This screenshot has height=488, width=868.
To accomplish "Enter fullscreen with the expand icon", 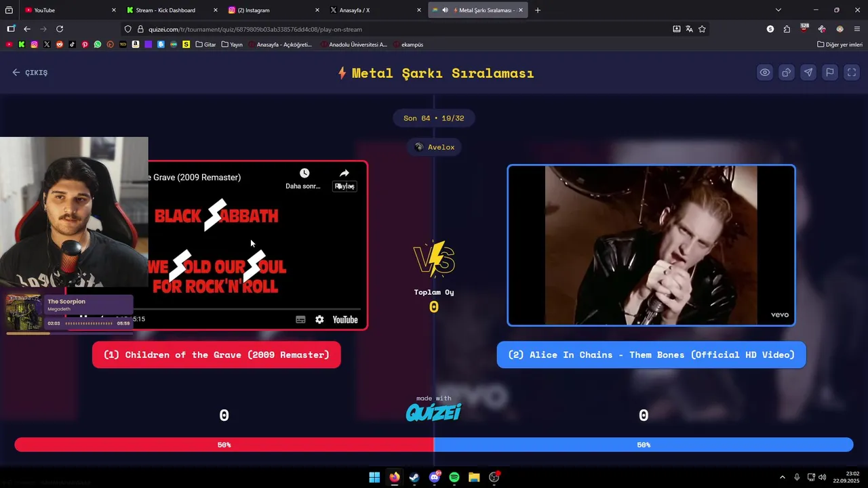I will tap(852, 73).
